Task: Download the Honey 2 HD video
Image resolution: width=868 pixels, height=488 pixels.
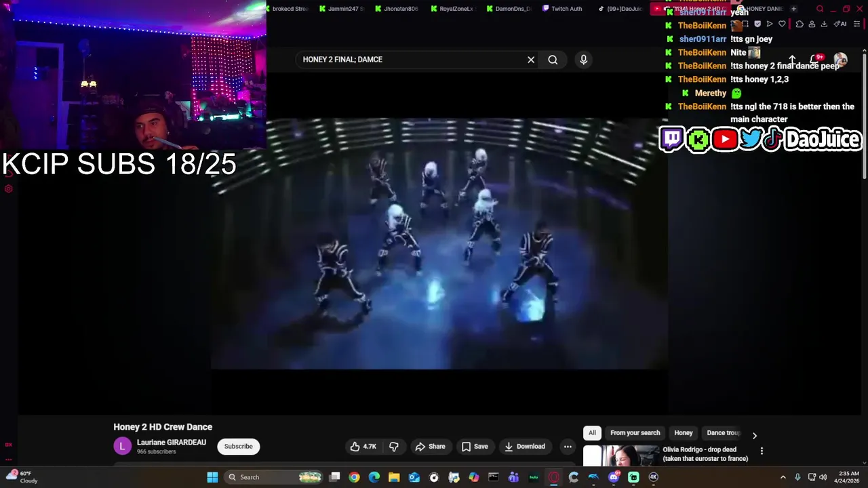Action: (524, 446)
